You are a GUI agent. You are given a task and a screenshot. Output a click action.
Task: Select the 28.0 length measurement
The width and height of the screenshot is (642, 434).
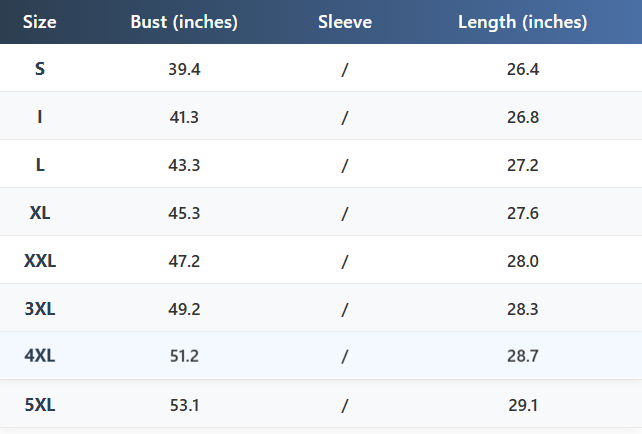[522, 261]
